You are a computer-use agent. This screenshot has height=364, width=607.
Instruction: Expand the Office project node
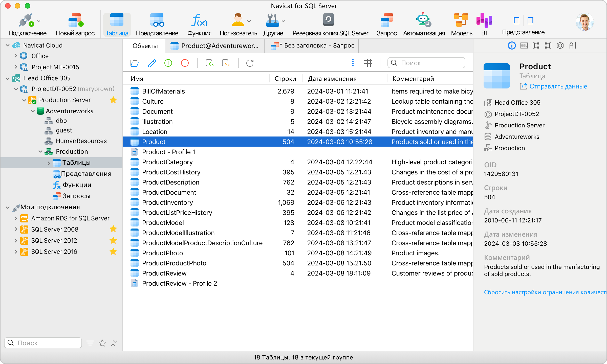coord(16,56)
